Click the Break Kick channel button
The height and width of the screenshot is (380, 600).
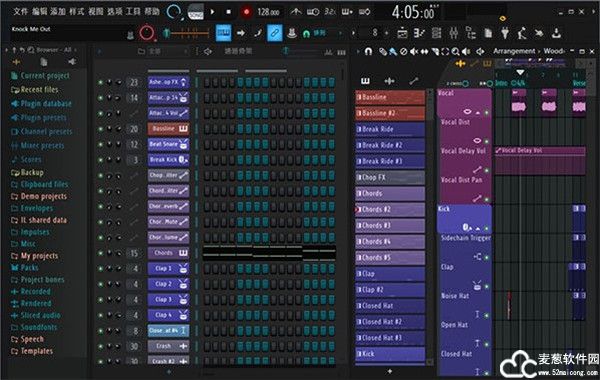(168, 160)
